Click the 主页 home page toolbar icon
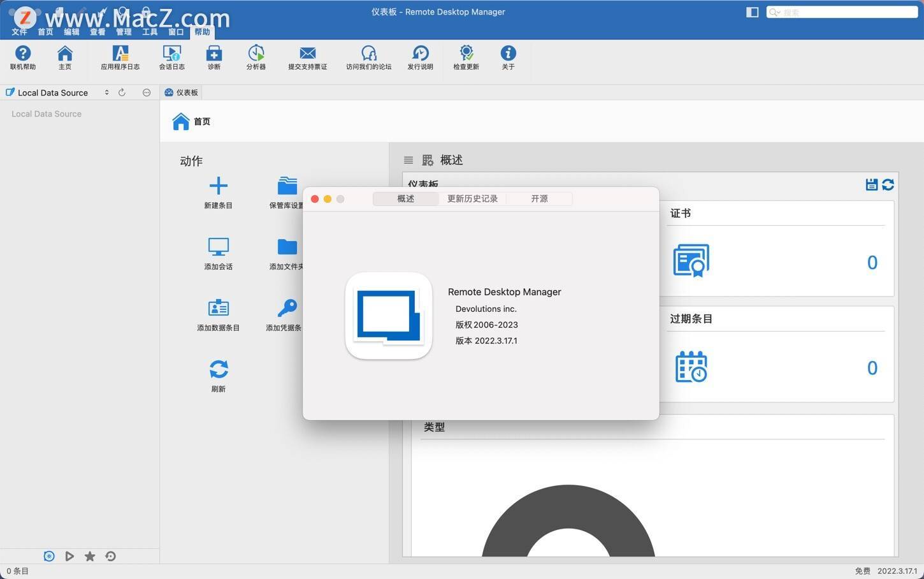 click(x=65, y=54)
